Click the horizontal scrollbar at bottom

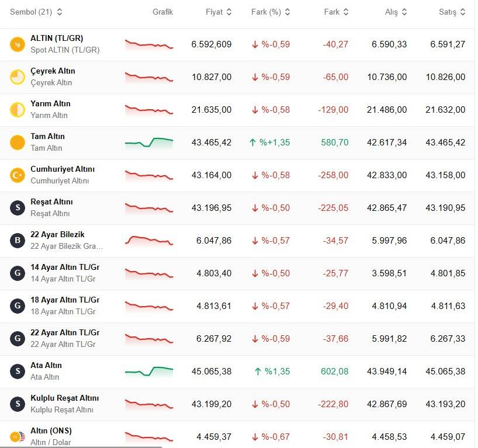[x=81, y=447]
